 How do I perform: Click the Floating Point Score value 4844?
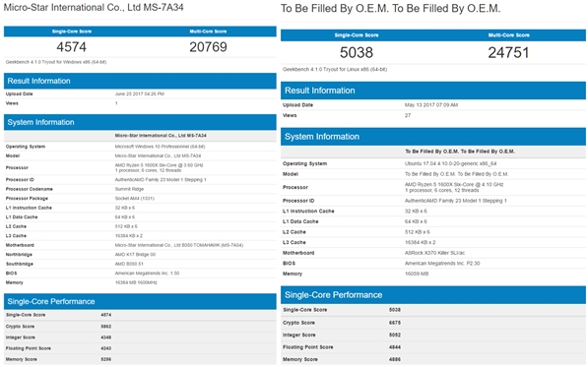click(x=395, y=347)
